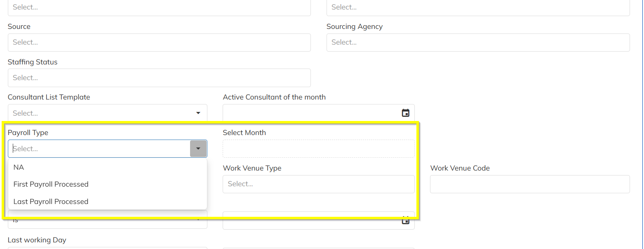Expand Consultant List Template dropdown arrow

tap(198, 113)
